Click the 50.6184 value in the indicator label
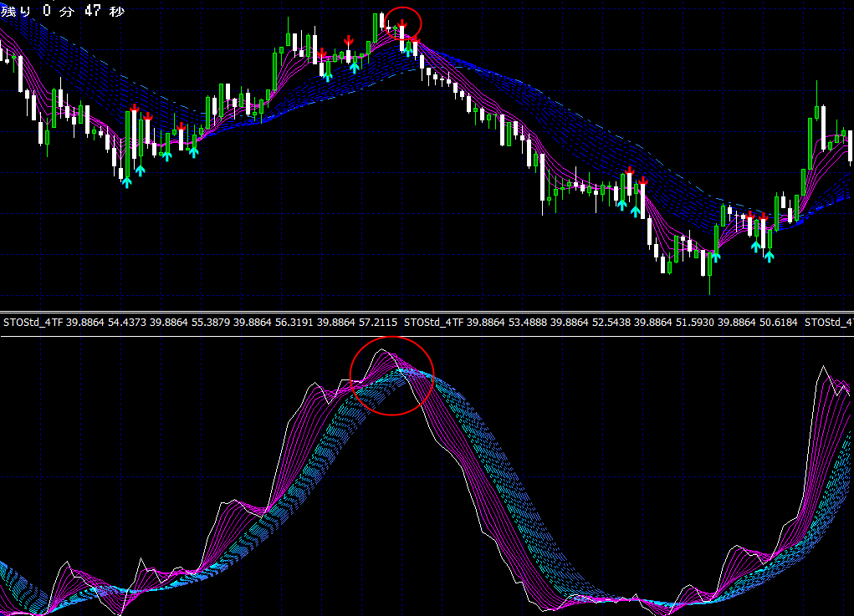The height and width of the screenshot is (616, 854). click(x=779, y=322)
